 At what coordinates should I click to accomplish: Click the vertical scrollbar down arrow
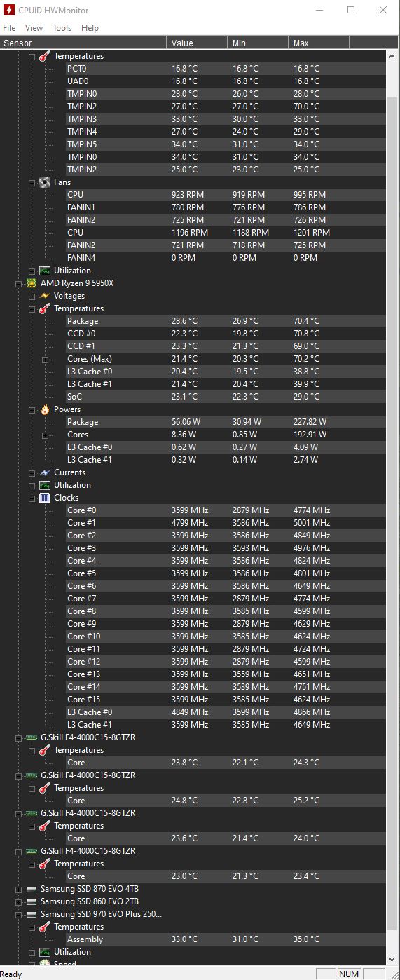click(393, 959)
